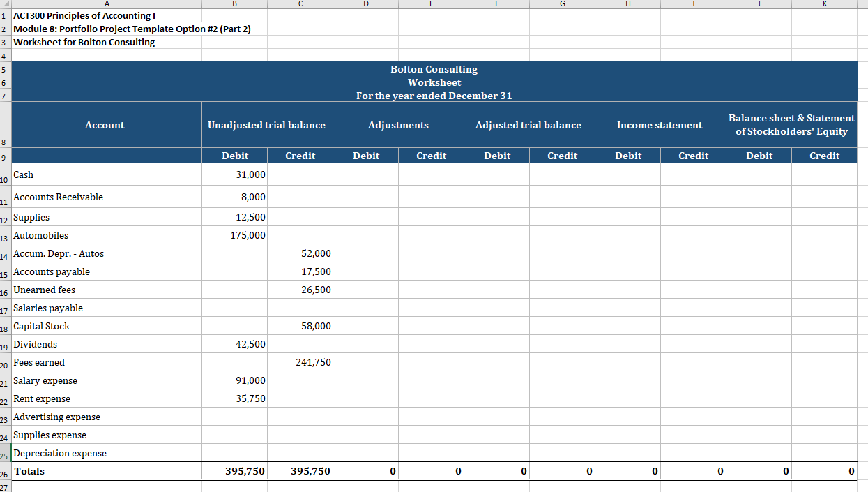Select the Advertising expense cell
The image size is (868, 492).
point(106,417)
